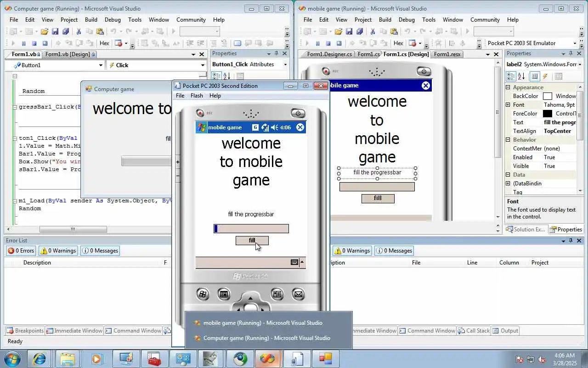
Task: Click emulator mail hardware button
Action: [299, 294]
